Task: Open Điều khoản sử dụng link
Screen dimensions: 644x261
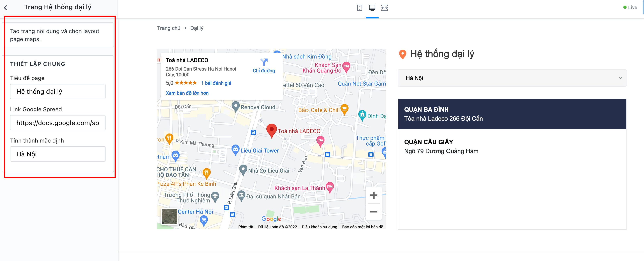Action: [319, 227]
